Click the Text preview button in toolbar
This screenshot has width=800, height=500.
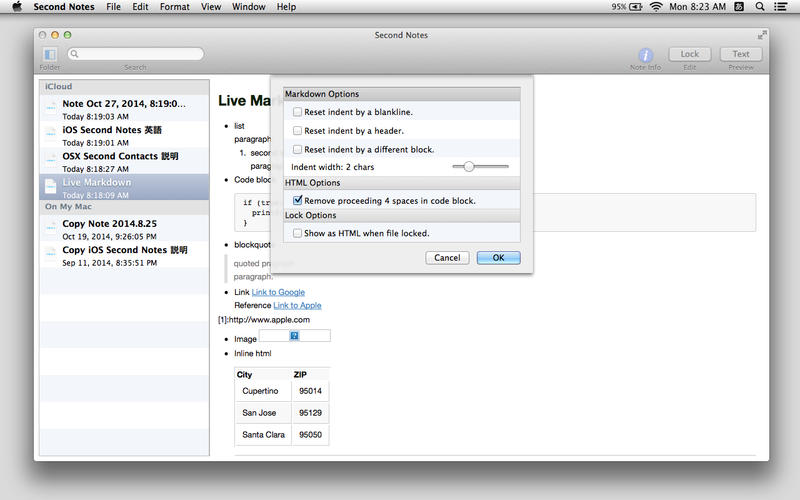click(741, 54)
